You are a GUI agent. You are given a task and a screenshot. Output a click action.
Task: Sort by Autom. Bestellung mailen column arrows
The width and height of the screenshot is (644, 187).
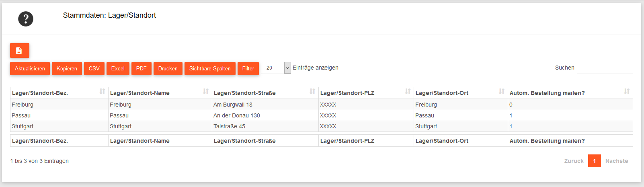pyautogui.click(x=626, y=92)
